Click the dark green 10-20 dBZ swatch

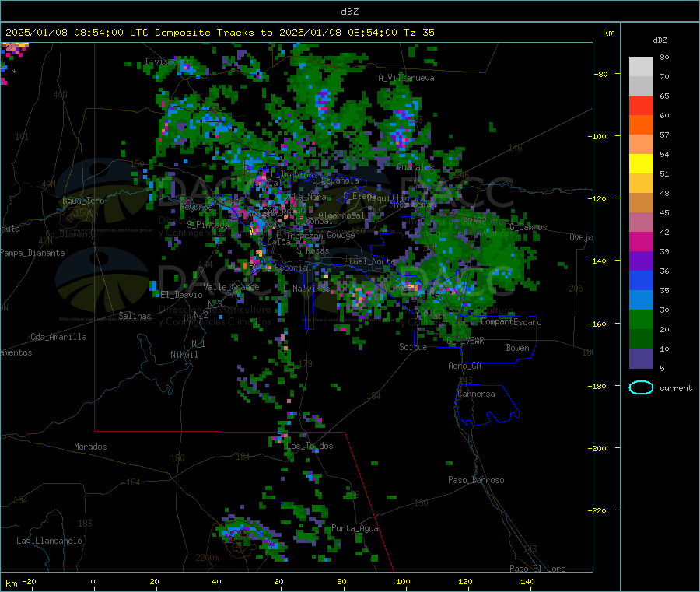[x=641, y=339]
